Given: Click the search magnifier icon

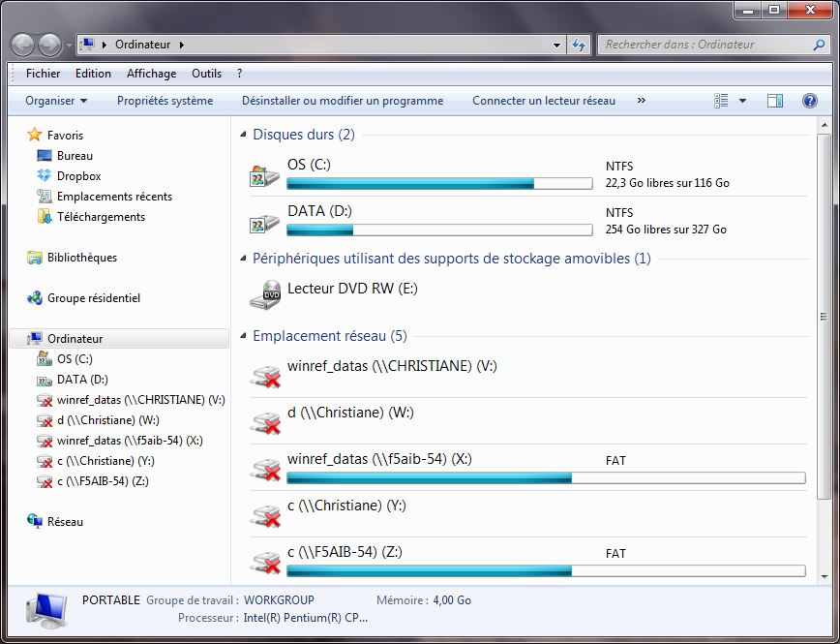Looking at the screenshot, I should point(819,46).
